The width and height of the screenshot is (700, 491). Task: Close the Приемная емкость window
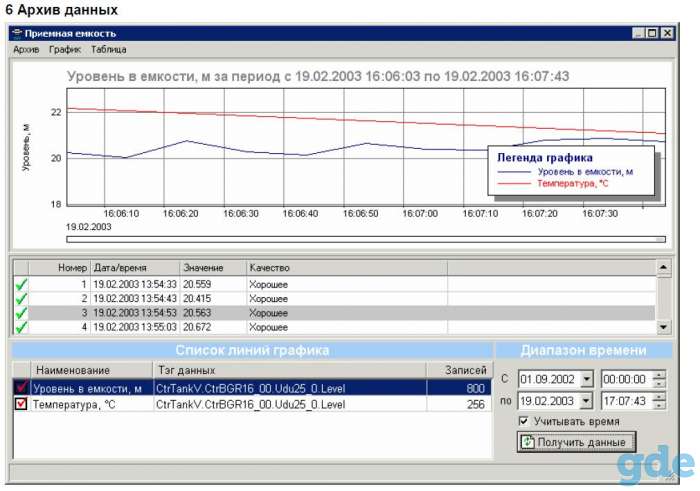pyautogui.click(x=667, y=33)
